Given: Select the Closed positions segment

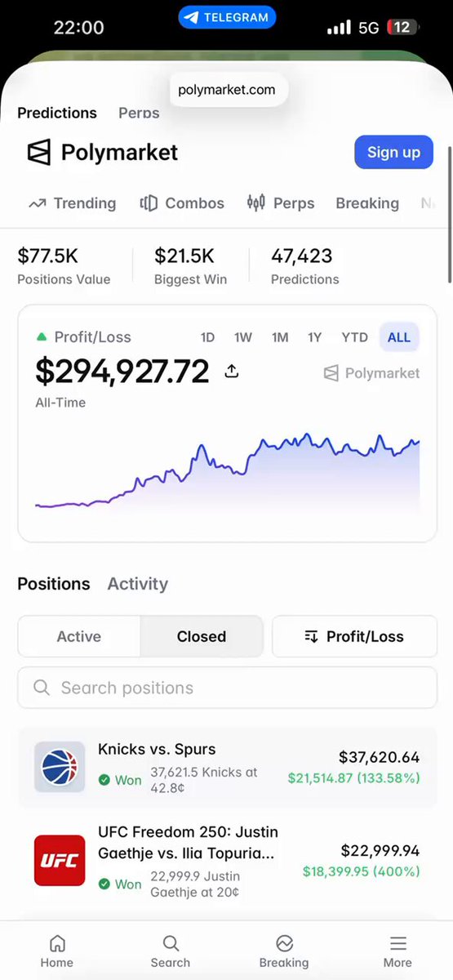Looking at the screenshot, I should tap(202, 636).
